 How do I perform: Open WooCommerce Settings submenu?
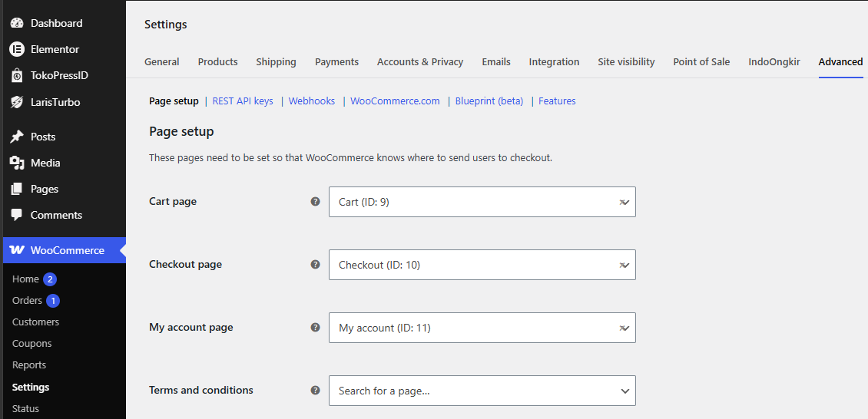[31, 387]
